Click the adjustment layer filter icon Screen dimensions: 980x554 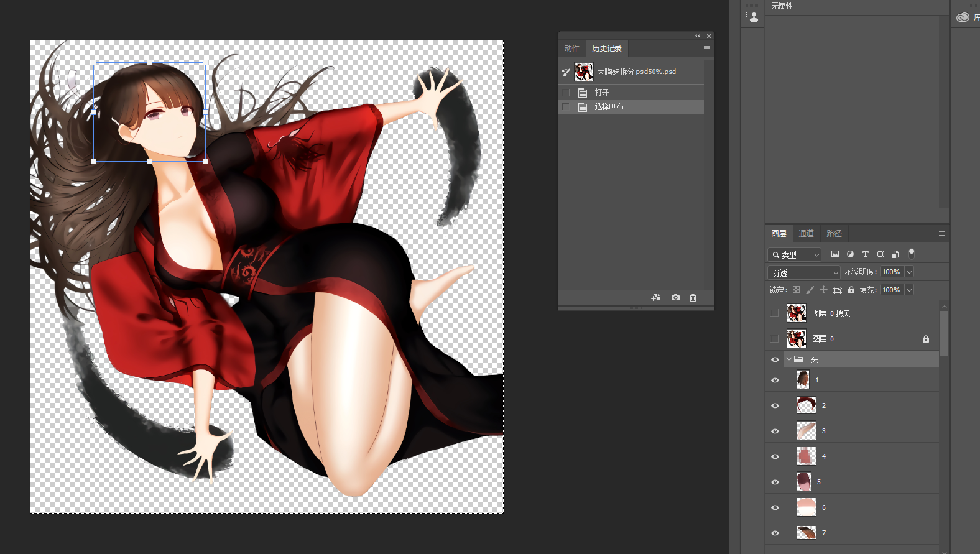850,254
